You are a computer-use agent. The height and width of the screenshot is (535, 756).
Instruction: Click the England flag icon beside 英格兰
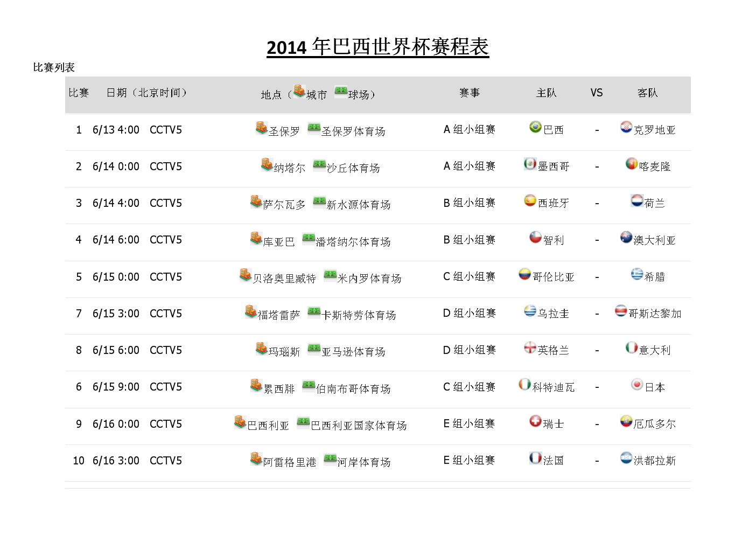530,348
